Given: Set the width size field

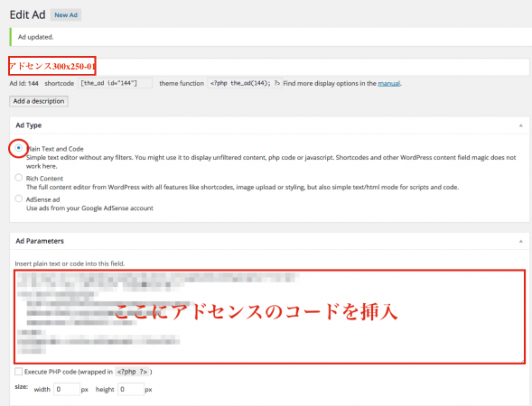Looking at the screenshot, I should (67, 389).
